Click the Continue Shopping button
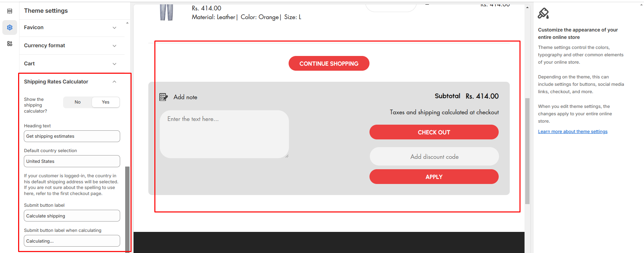 tap(329, 64)
